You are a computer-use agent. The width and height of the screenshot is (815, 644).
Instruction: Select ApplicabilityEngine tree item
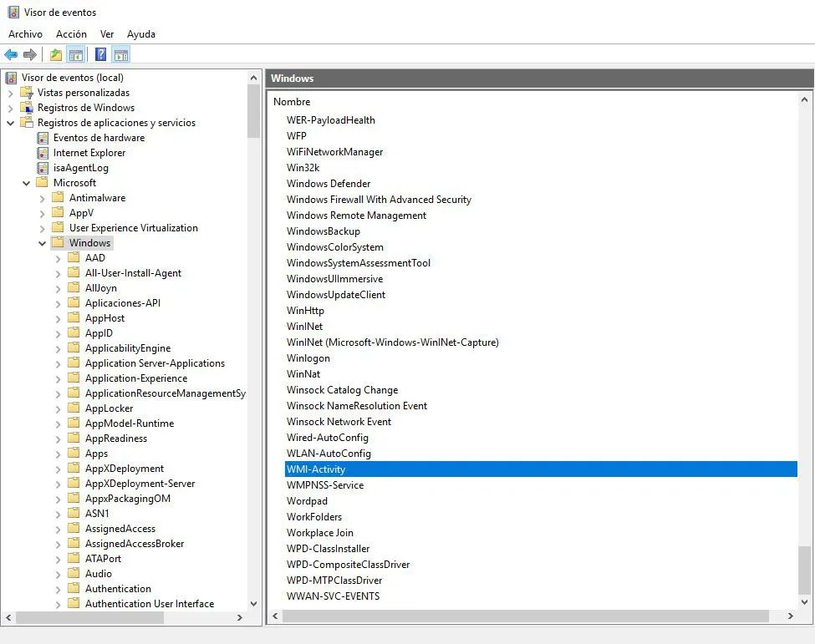point(128,348)
